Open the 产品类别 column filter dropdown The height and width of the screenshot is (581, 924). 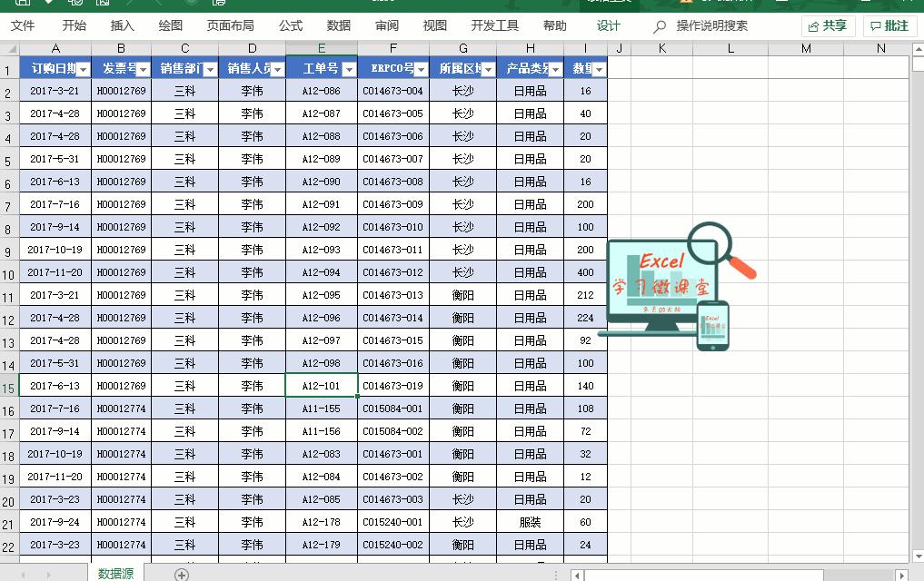coord(555,68)
